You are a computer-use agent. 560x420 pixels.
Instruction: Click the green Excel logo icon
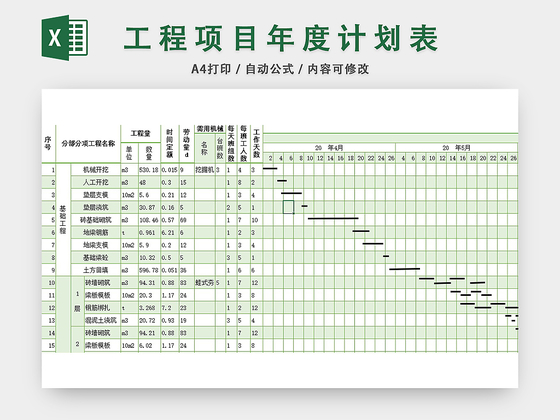pos(65,38)
